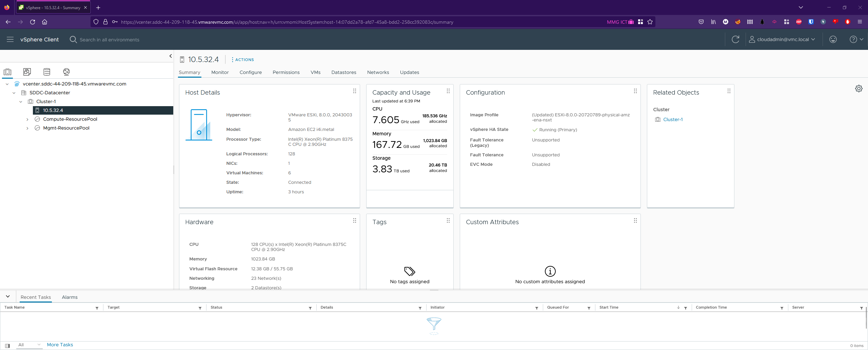Switch to the Alarms tab
The image size is (868, 350).
(70, 297)
